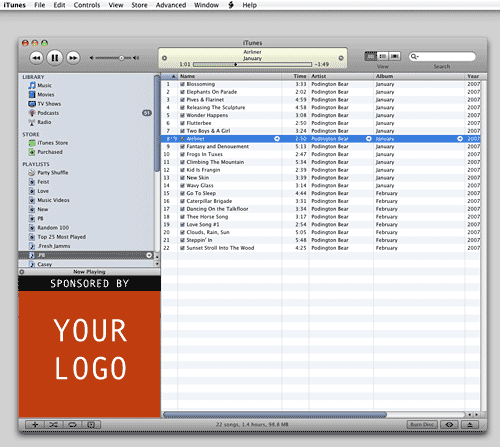Toggle repeat mode

pos(72,425)
